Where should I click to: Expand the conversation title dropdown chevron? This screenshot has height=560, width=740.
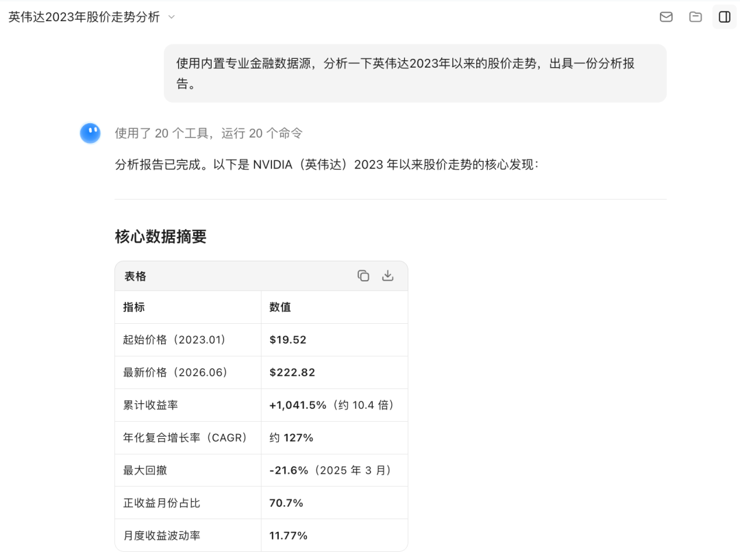(172, 17)
